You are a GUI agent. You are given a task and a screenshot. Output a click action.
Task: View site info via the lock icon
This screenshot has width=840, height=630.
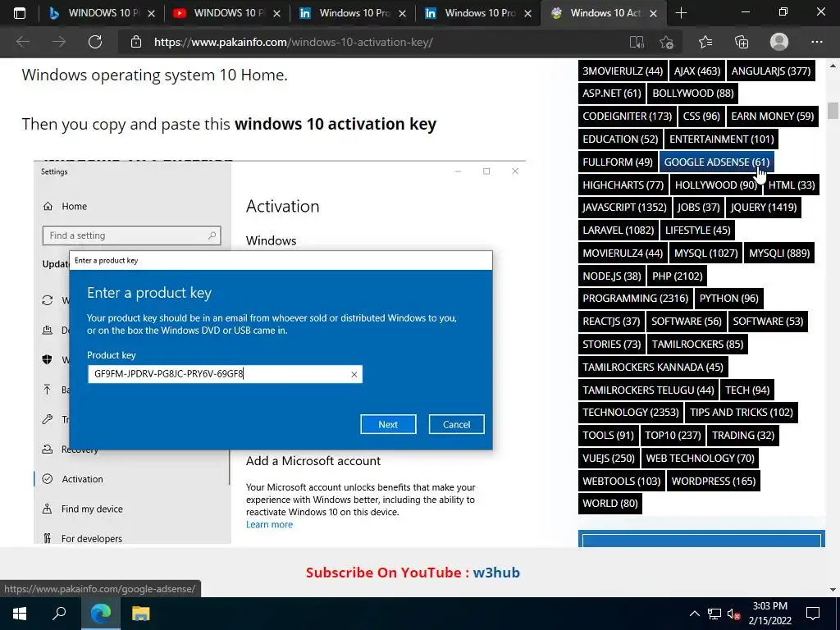point(136,42)
